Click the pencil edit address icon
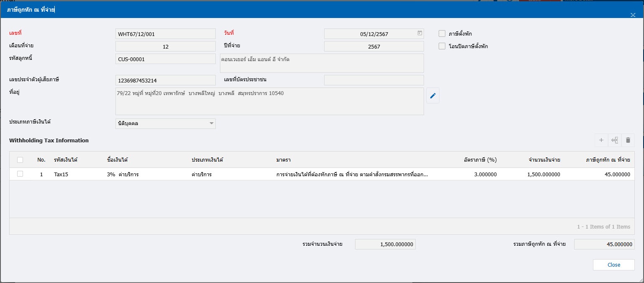 coord(433,96)
